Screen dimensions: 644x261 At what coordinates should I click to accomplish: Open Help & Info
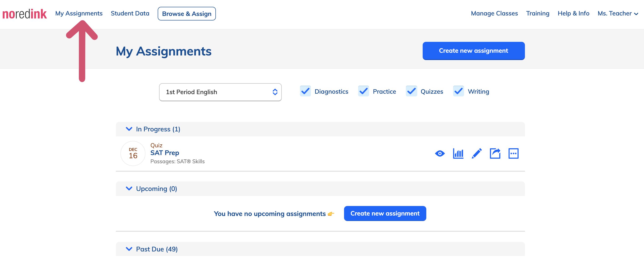coord(573,13)
